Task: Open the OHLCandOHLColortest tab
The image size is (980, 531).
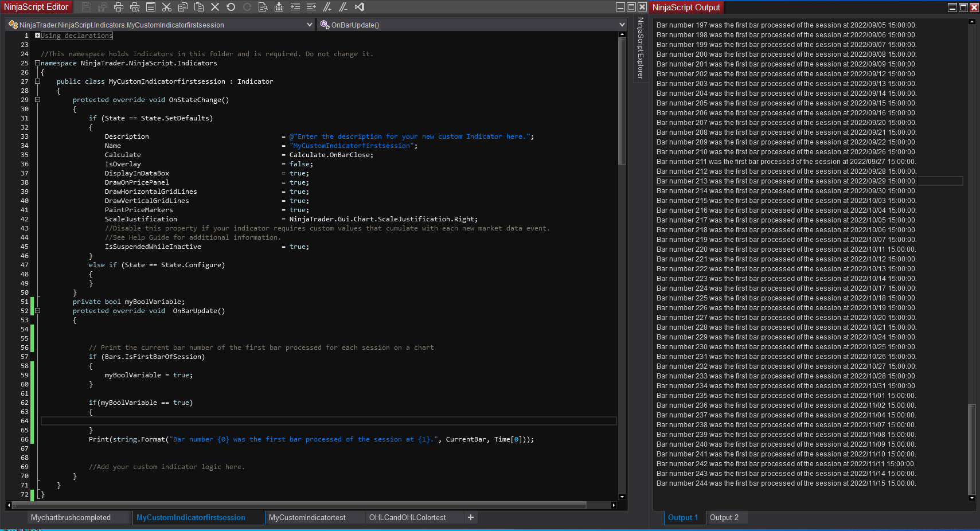Action: click(407, 517)
